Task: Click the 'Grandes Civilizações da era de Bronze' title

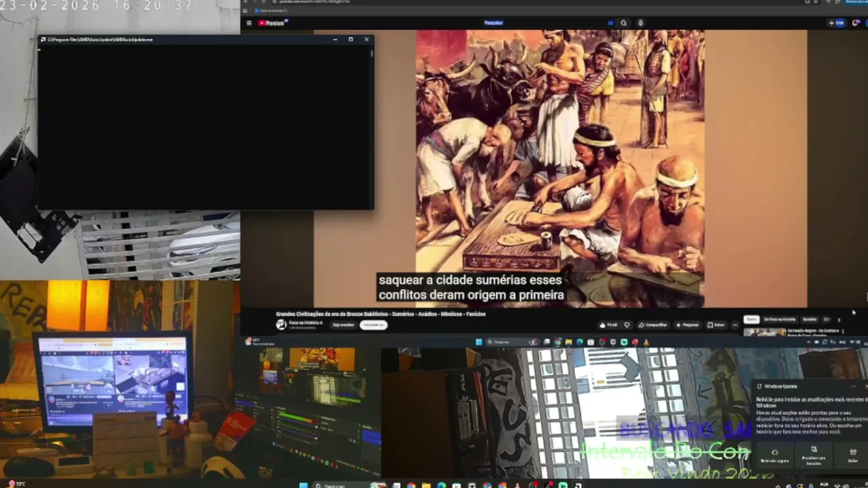Action: [x=380, y=314]
